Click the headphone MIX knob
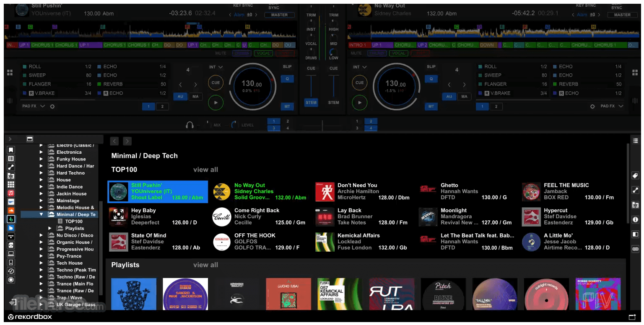Viewport: 644px width, 325px height. (207, 124)
